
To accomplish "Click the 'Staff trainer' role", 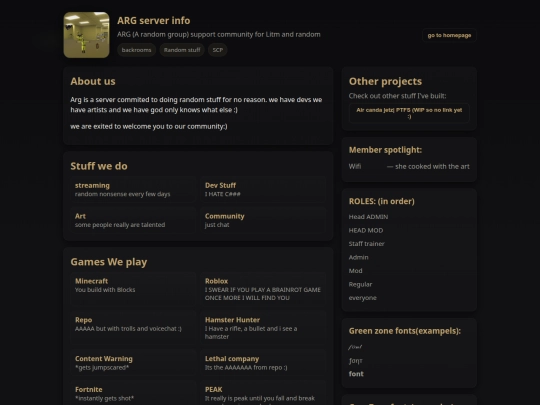I will coord(366,243).
